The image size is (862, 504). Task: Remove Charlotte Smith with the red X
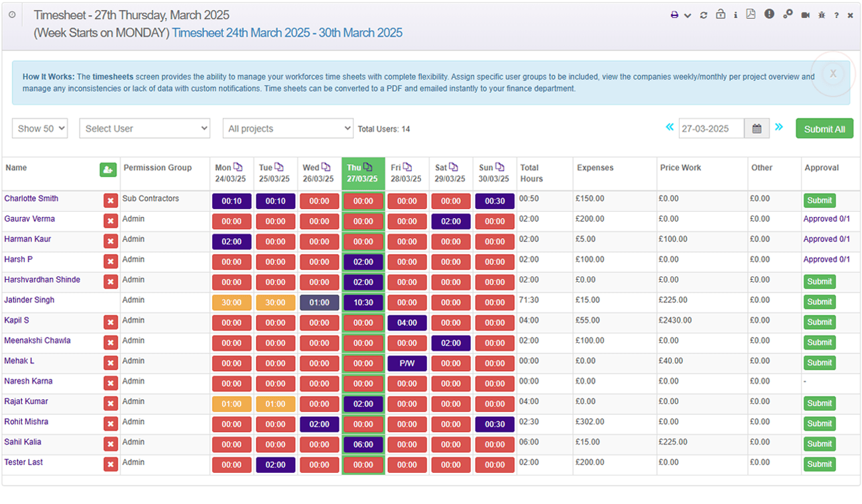(110, 198)
